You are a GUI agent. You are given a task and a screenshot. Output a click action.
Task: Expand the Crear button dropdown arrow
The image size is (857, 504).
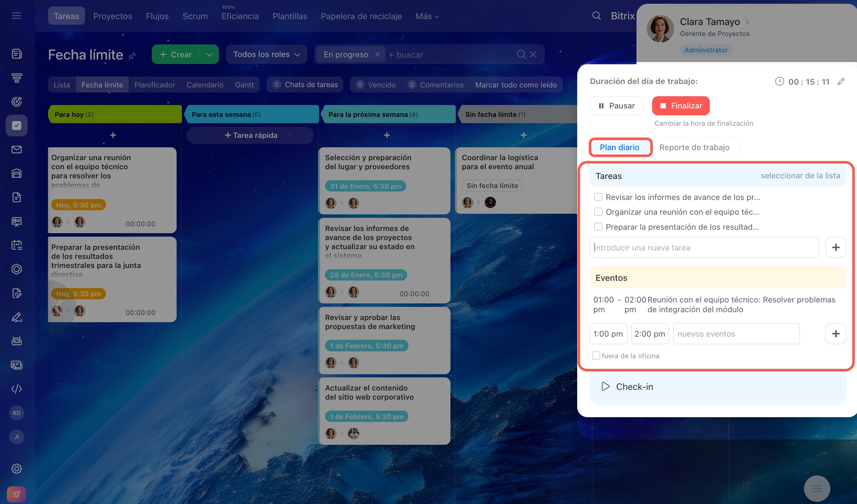coord(210,54)
